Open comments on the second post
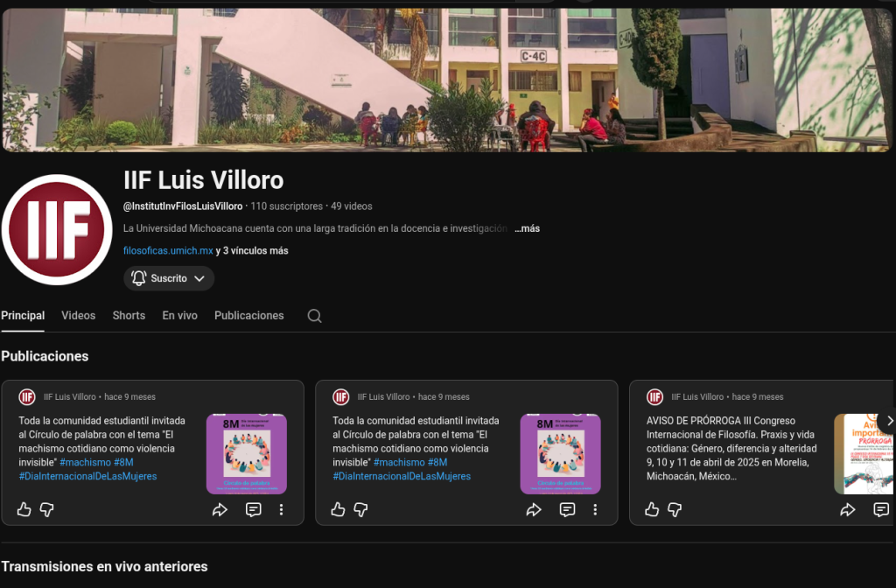 coord(567,509)
